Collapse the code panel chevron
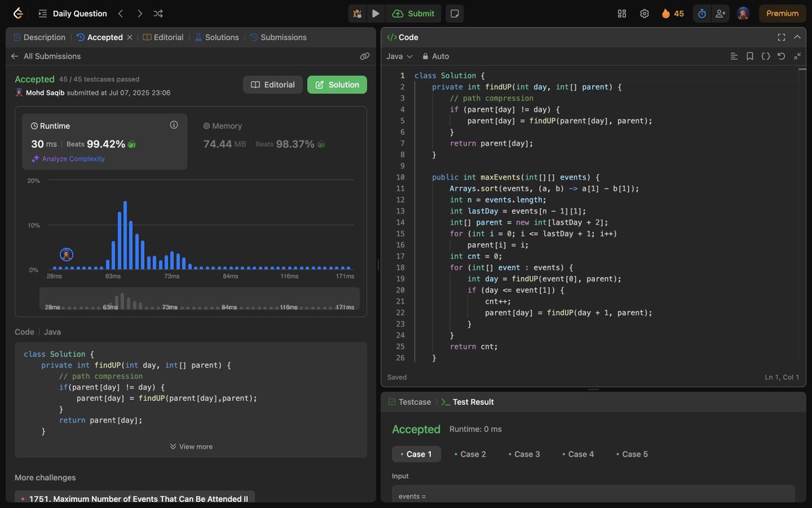This screenshot has width=812, height=508. click(798, 37)
